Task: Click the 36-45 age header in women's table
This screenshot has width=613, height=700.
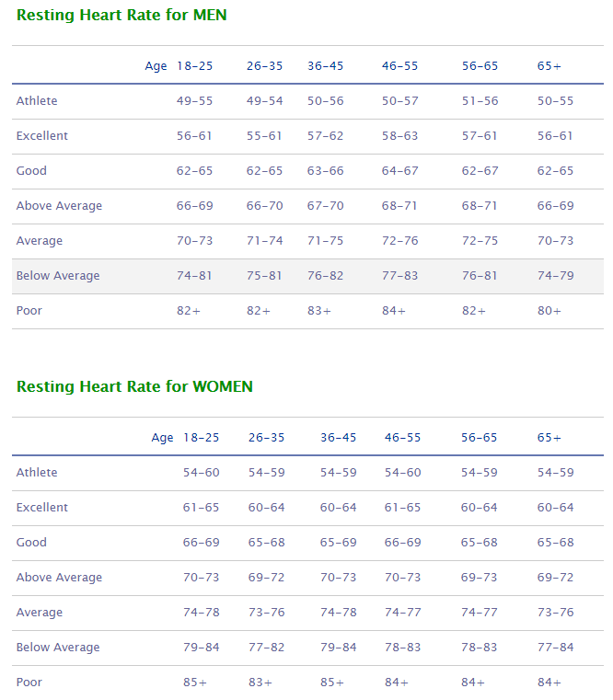Action: [338, 438]
